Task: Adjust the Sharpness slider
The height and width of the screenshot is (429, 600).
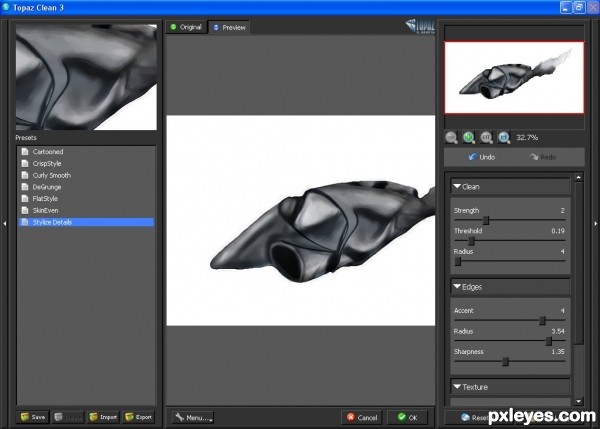Action: pos(505,362)
